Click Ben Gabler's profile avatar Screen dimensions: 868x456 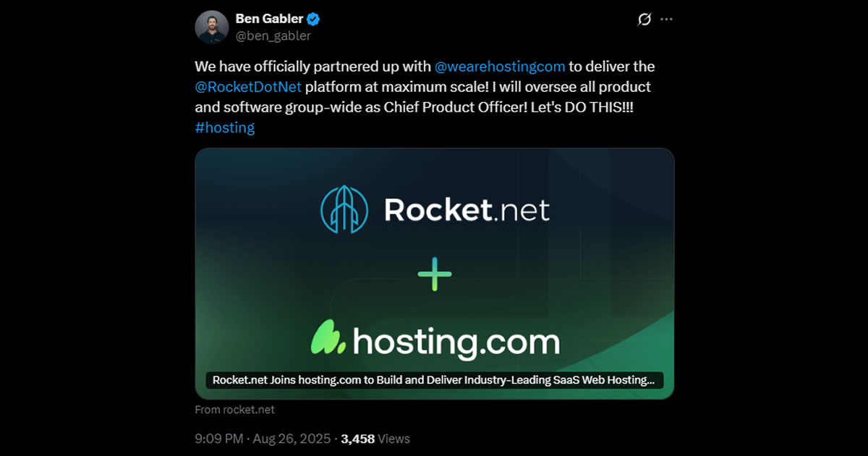[x=212, y=28]
